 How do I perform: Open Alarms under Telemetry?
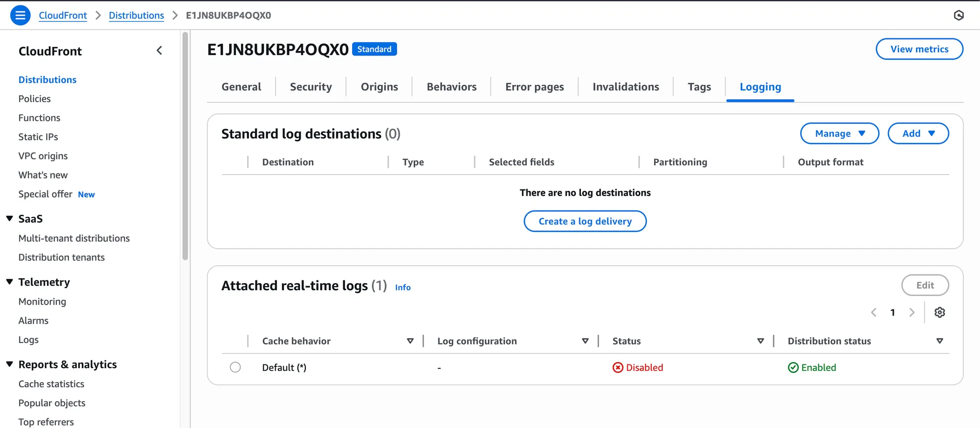(x=33, y=320)
